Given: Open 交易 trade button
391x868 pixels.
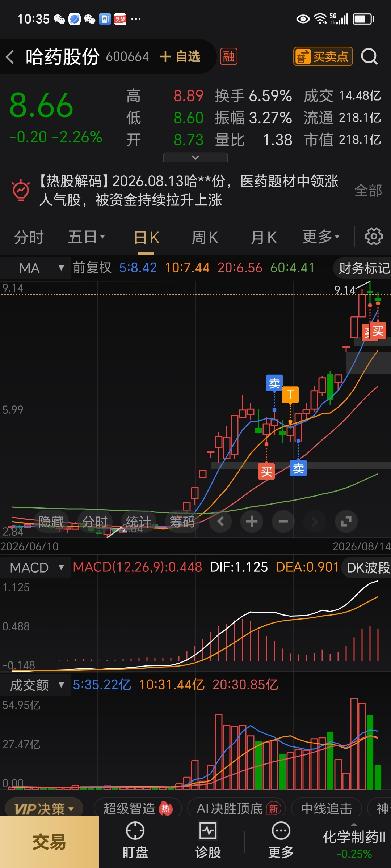Looking at the screenshot, I should tap(49, 842).
